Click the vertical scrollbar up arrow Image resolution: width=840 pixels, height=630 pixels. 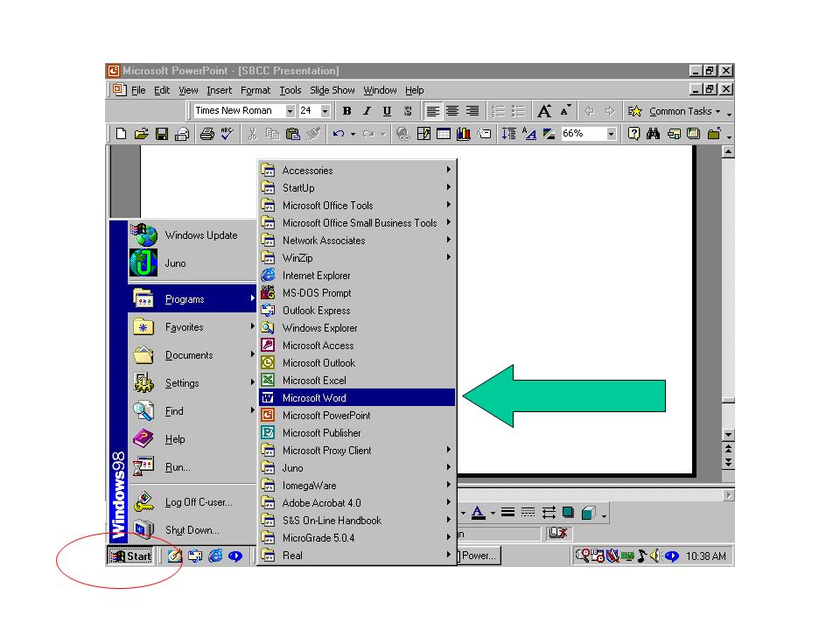click(728, 152)
